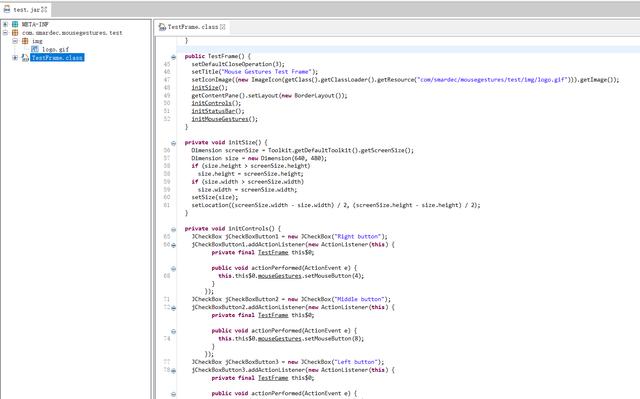Click the TestFrame.class file icon in tree
The width and height of the screenshot is (640, 399).
[25, 58]
